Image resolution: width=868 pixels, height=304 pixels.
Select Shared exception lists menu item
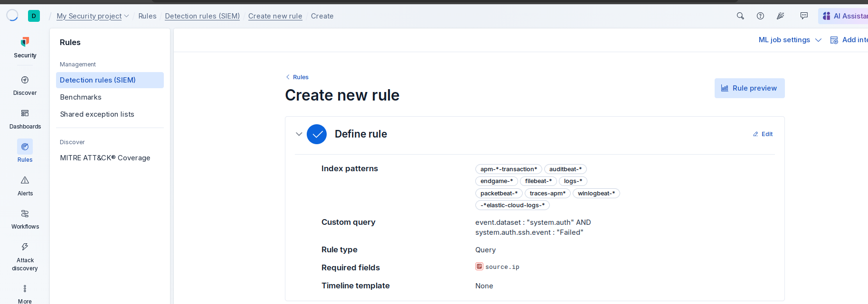(x=97, y=114)
